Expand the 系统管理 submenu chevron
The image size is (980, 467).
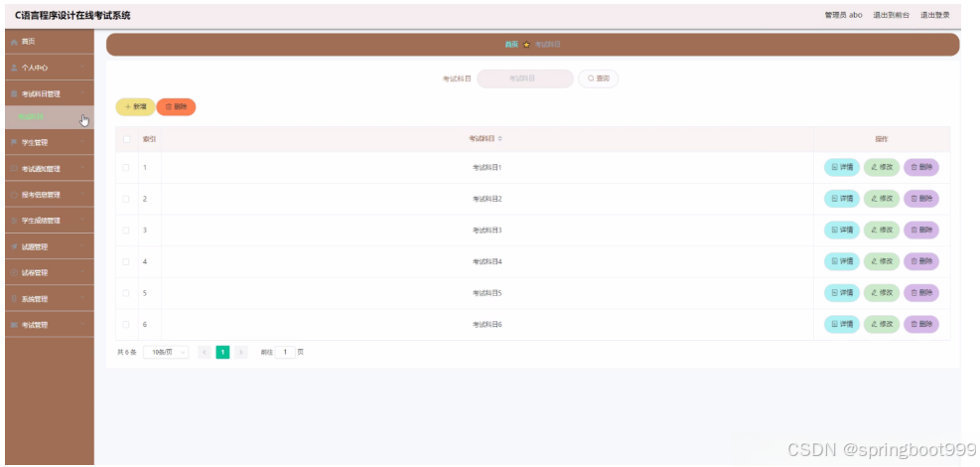[82, 298]
